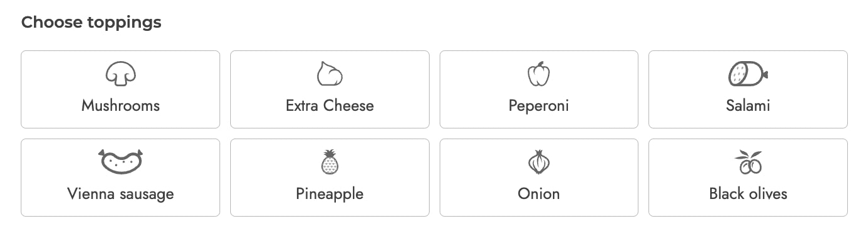Viewport: 868px width, 233px height.
Task: Click the cheese wedge icon
Action: [330, 74]
